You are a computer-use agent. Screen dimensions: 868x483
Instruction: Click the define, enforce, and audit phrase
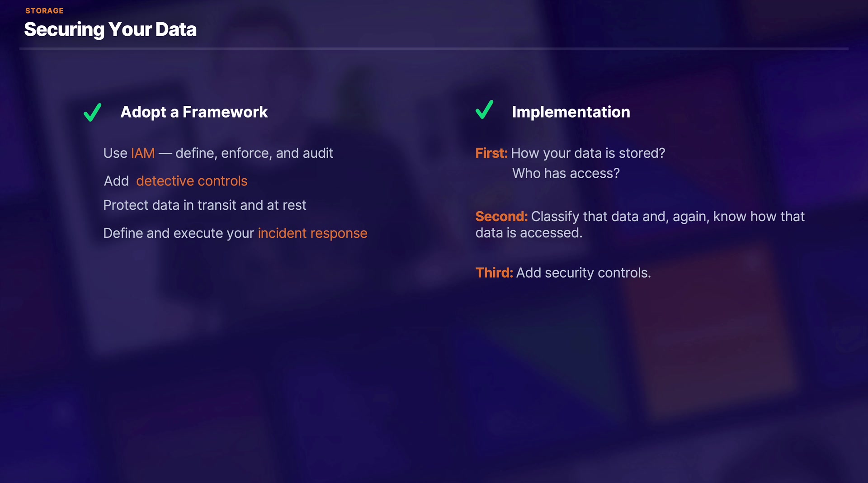[x=254, y=153]
